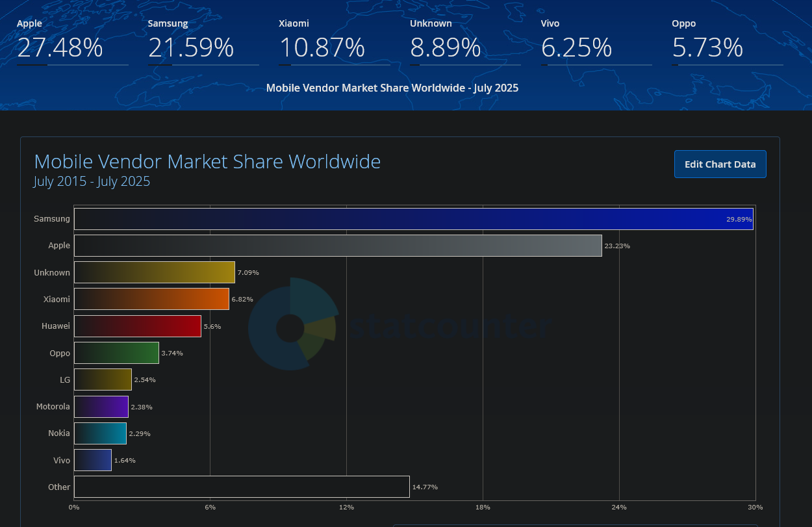Click the Nokia axis label
Viewport: 812px width, 527px height.
pyautogui.click(x=59, y=433)
